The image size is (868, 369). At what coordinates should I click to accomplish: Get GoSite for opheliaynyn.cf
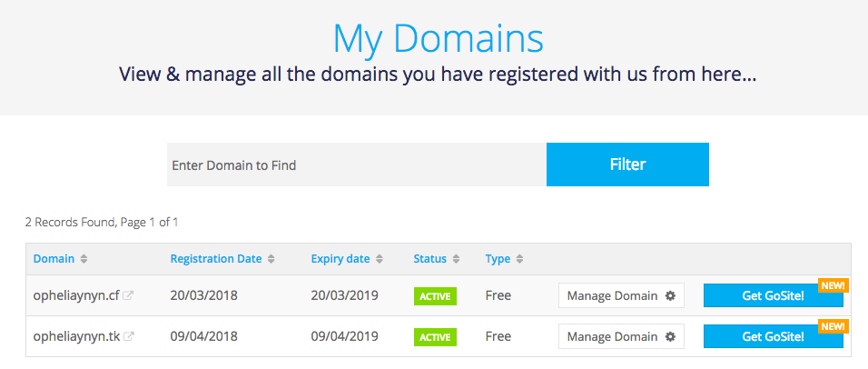tap(773, 295)
